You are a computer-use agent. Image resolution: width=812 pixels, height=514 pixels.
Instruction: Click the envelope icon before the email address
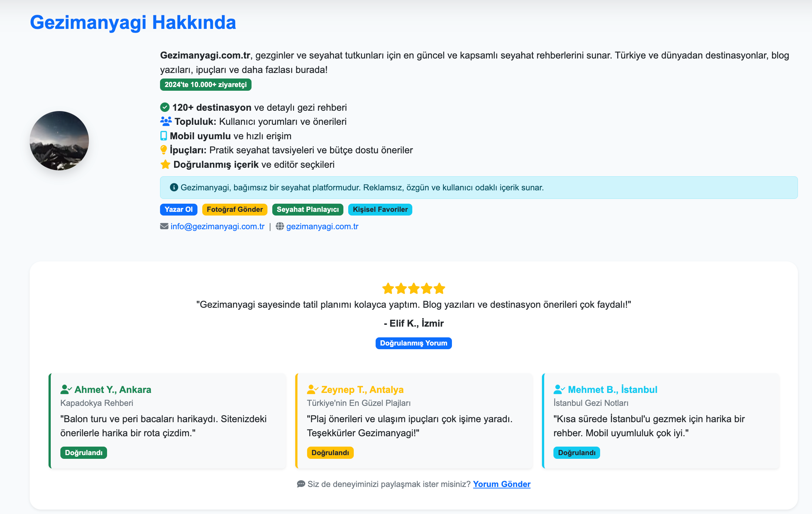(164, 226)
